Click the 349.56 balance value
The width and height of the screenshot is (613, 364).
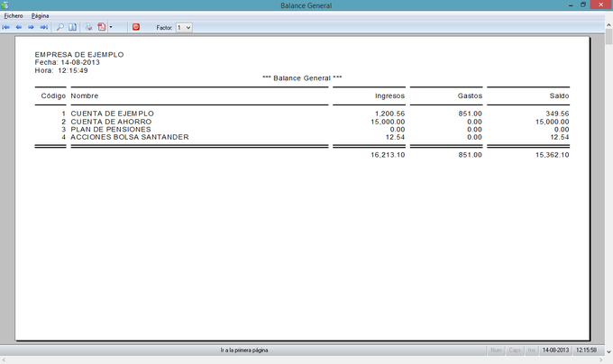point(557,114)
